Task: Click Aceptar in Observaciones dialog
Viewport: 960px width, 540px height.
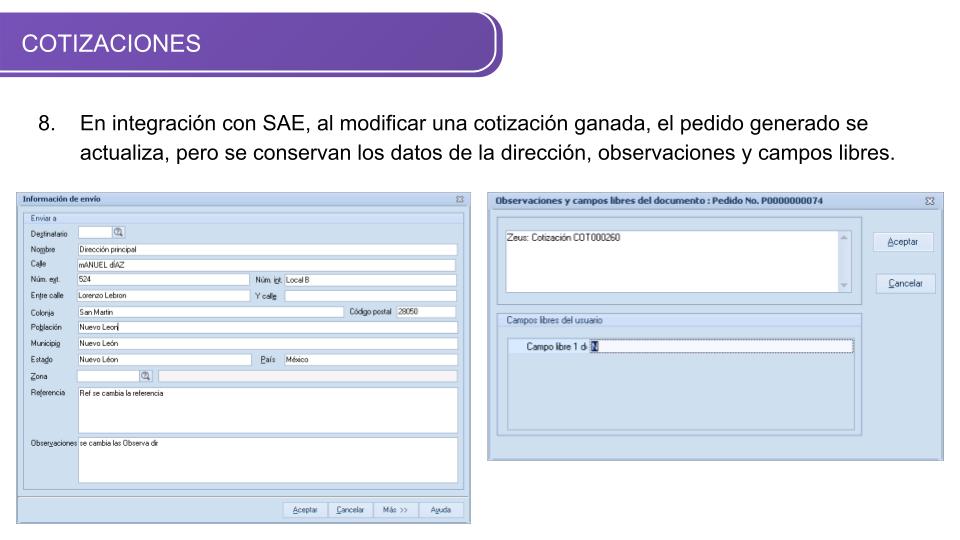Action: coord(903,242)
